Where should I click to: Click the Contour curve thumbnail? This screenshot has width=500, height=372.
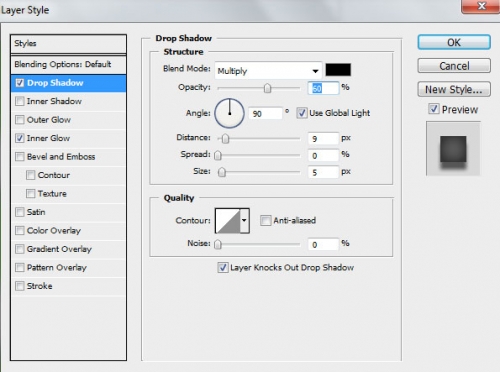point(228,221)
